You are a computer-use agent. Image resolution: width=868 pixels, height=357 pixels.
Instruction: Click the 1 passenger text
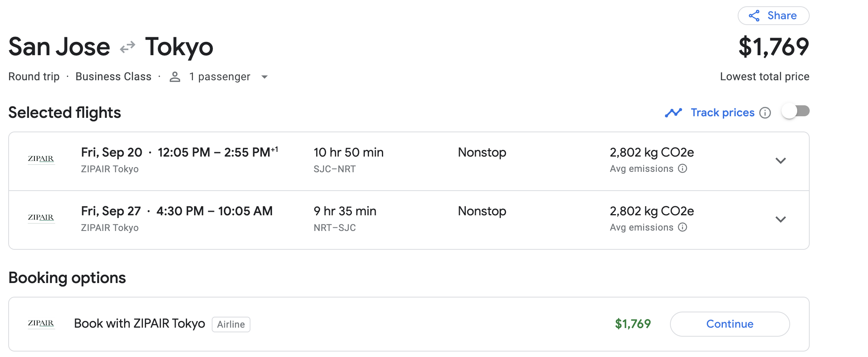click(220, 77)
